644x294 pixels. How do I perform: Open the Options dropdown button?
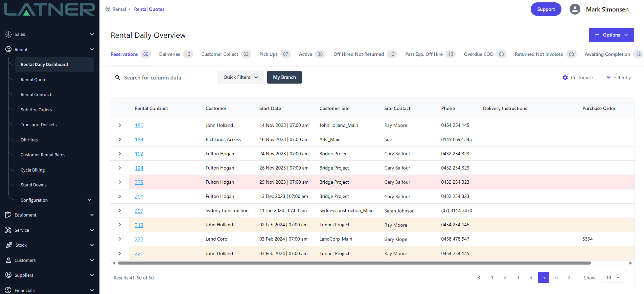[611, 35]
